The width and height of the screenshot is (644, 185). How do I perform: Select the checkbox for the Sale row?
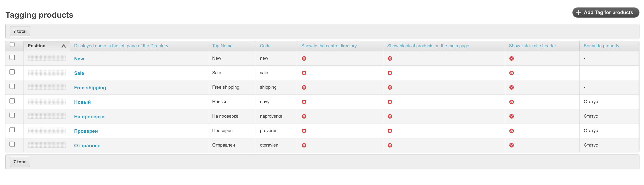(x=12, y=72)
